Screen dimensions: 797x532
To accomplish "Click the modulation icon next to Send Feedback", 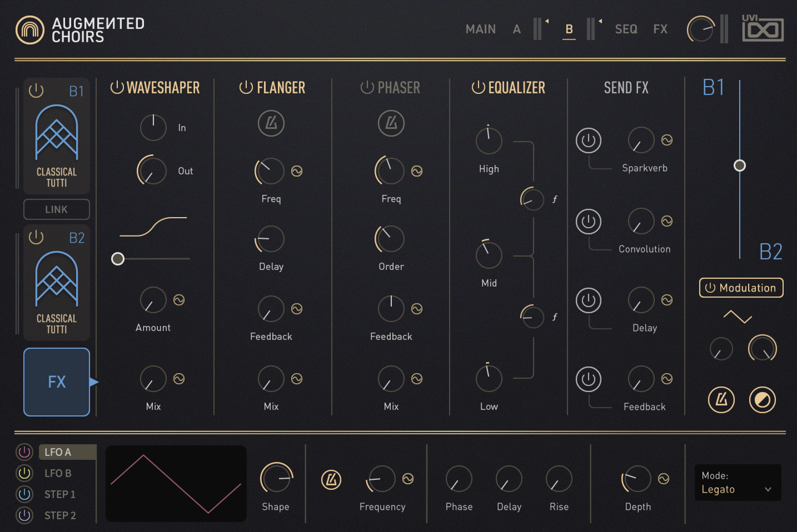I will 667,379.
